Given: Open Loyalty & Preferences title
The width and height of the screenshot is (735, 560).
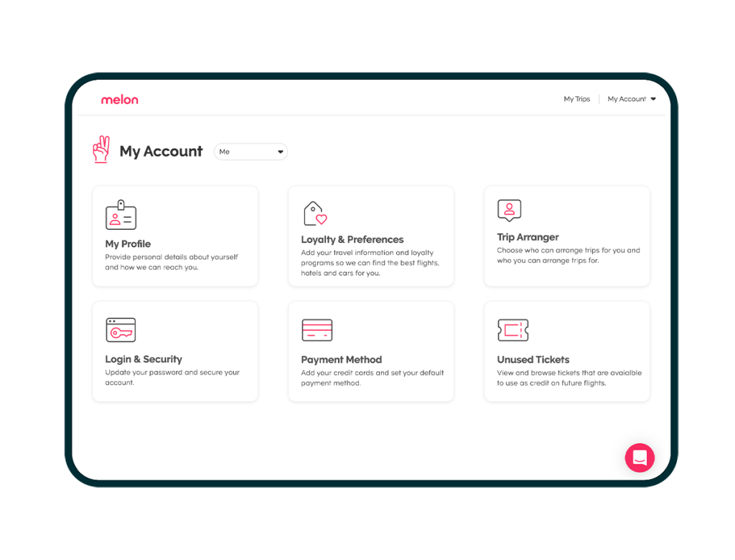Looking at the screenshot, I should pyautogui.click(x=352, y=240).
